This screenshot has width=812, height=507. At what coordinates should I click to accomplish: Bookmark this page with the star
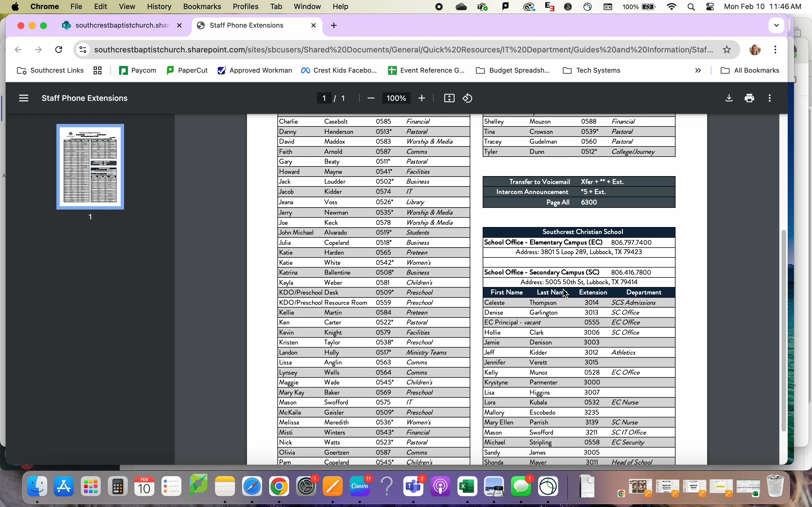click(727, 49)
